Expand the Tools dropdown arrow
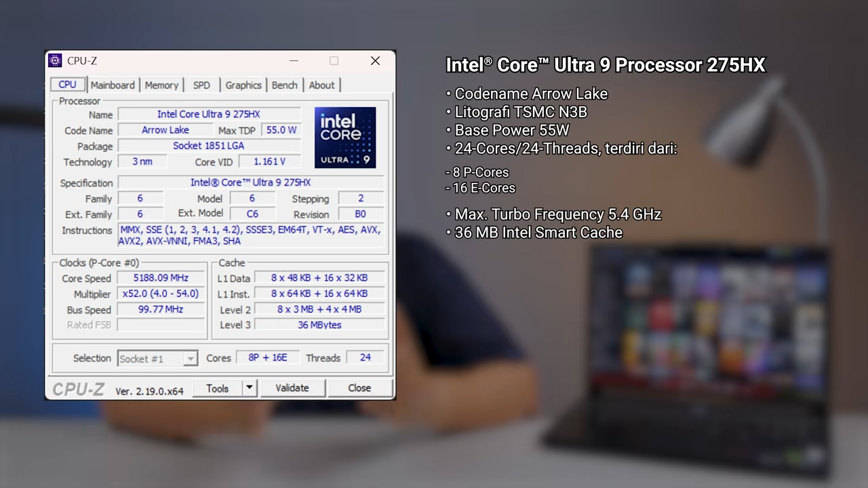The height and width of the screenshot is (488, 868). coord(250,388)
